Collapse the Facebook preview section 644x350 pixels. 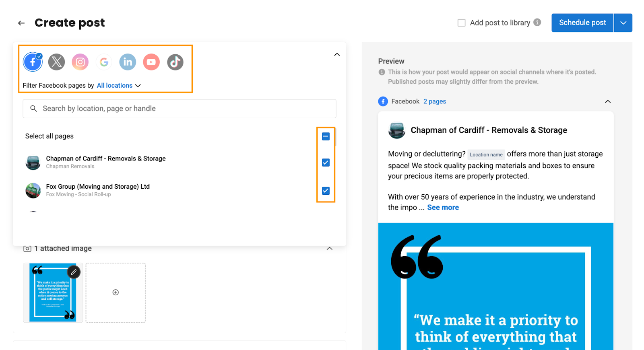pos(608,101)
